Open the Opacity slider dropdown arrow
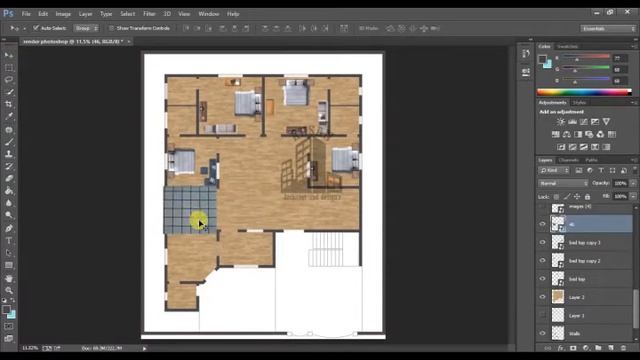The image size is (640, 360). tap(633, 183)
